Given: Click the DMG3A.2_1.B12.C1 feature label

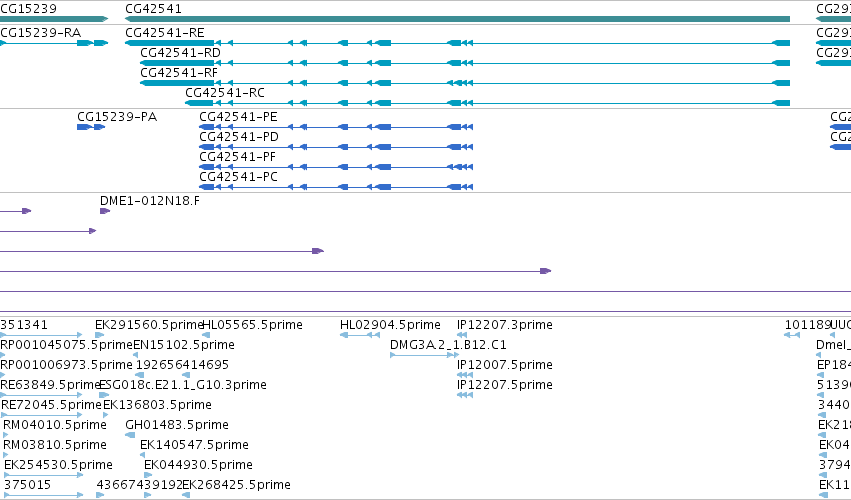Looking at the screenshot, I should (448, 345).
